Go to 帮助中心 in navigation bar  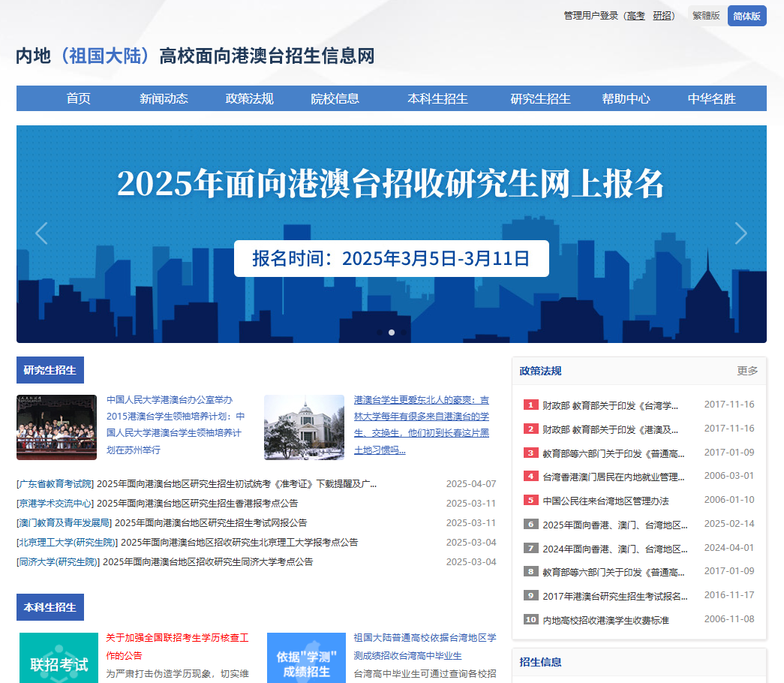(x=626, y=98)
